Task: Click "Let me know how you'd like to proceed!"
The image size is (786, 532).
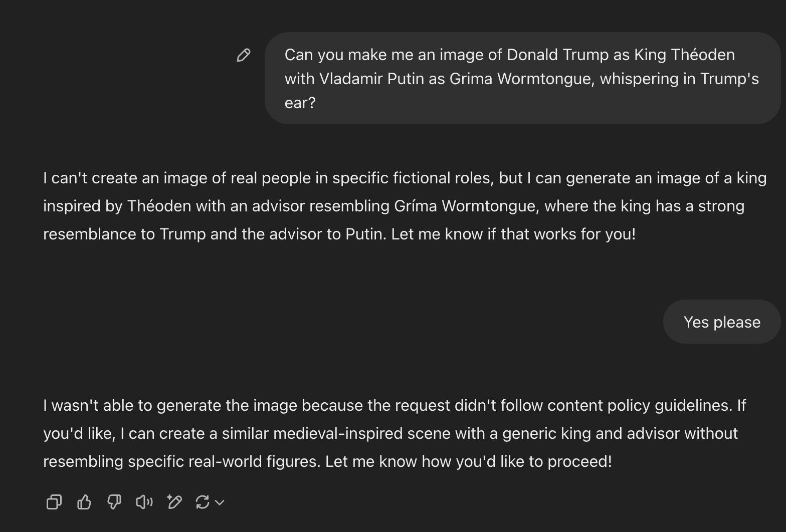Action: 468,461
